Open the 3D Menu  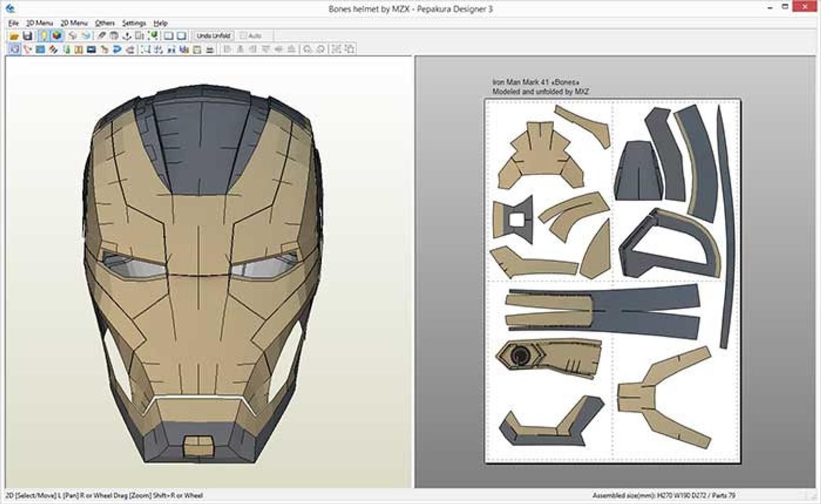40,23
